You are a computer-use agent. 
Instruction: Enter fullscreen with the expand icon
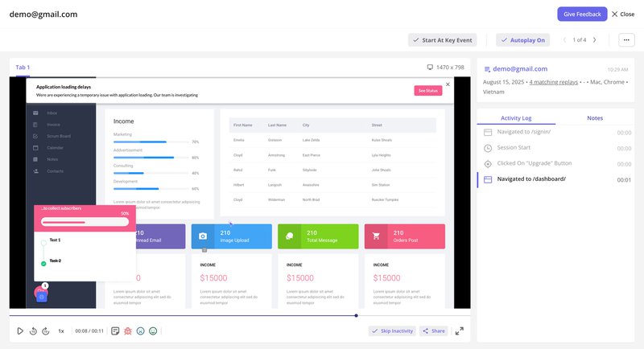(x=460, y=331)
